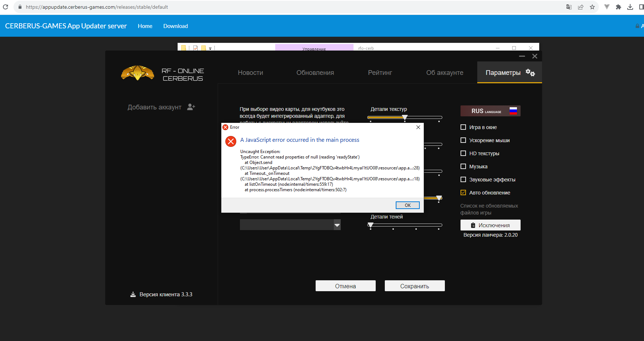This screenshot has height=341, width=644.
Task: Open the browser extensions puzzle icon
Action: pos(619,7)
